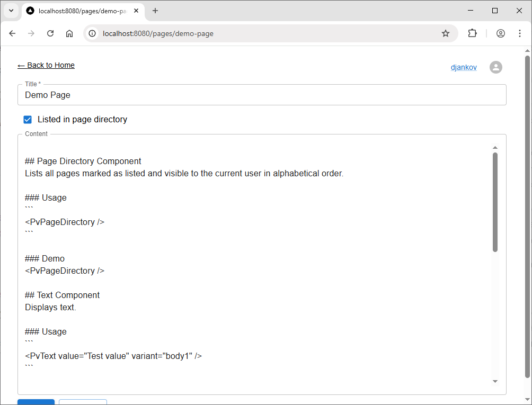Image resolution: width=532 pixels, height=405 pixels.
Task: Open the Chrome profile icon
Action: pos(501,33)
